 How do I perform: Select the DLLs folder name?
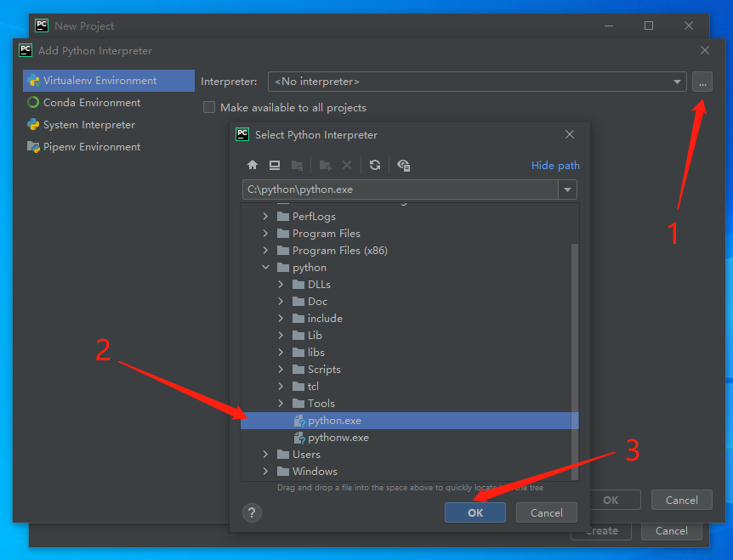tap(319, 284)
